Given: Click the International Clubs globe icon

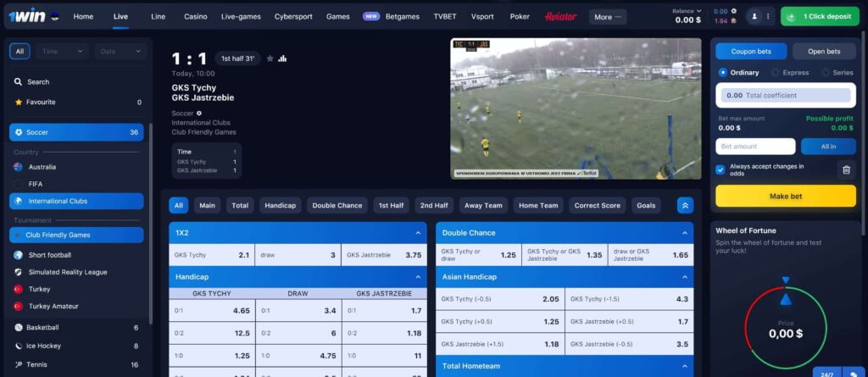Looking at the screenshot, I should [19, 201].
